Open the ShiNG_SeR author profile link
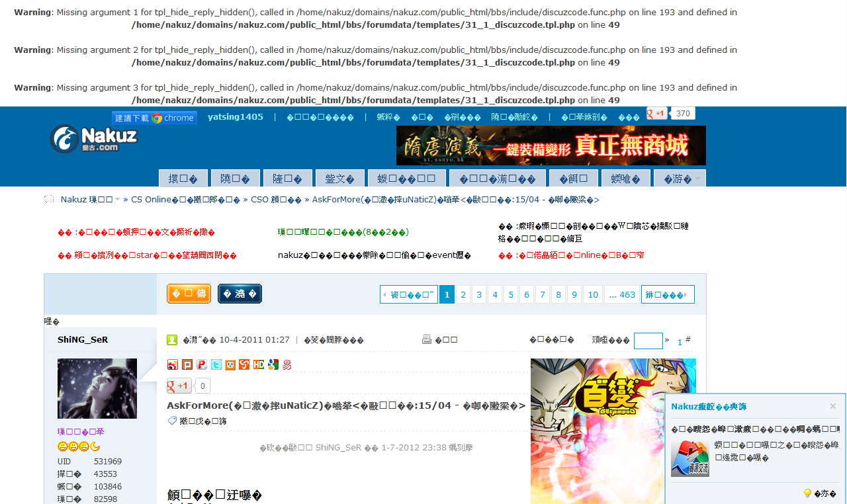Screen dimensions: 847x504 (x=83, y=339)
